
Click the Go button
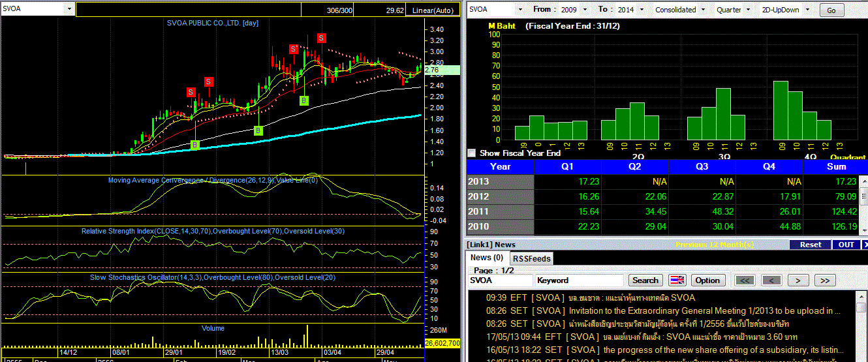click(x=831, y=10)
